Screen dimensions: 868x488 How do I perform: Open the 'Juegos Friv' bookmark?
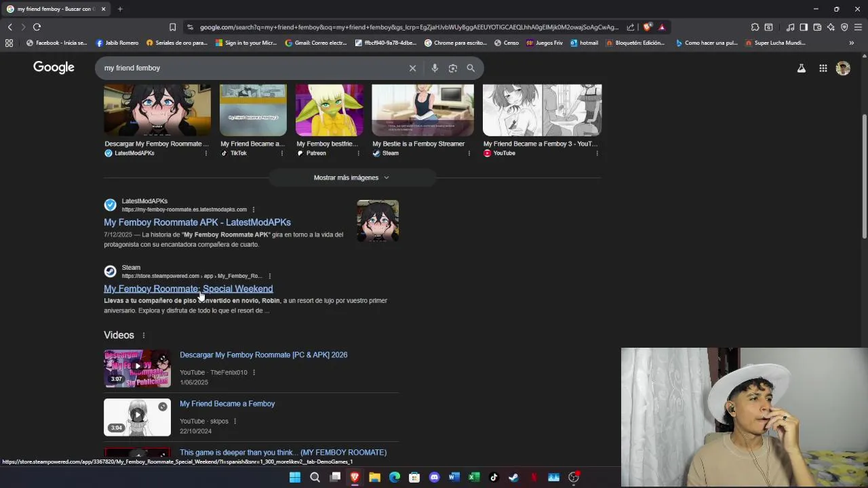coord(545,43)
